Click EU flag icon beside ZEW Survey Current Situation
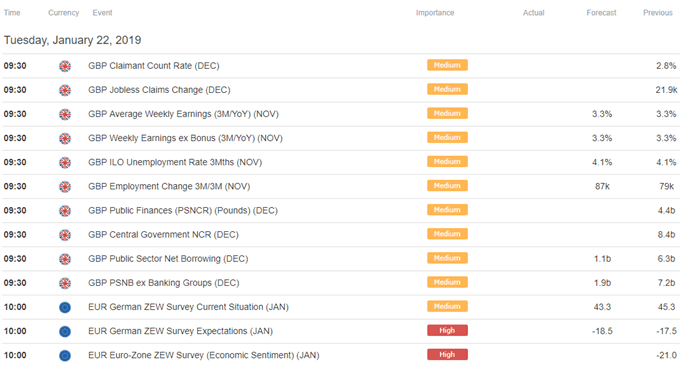Screen dimensions: 680x365 [65, 307]
